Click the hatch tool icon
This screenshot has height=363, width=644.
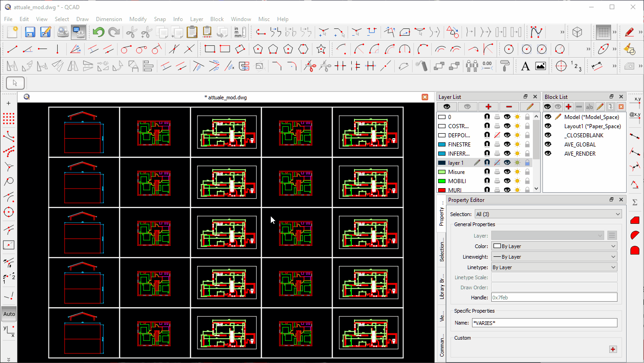coord(629,66)
